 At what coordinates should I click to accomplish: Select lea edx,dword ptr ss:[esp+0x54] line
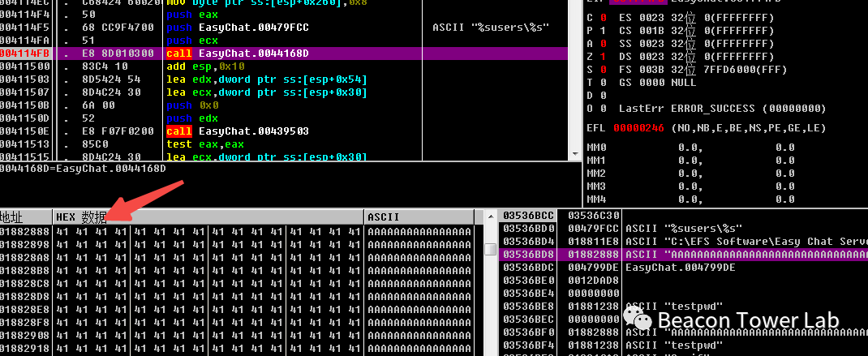click(x=267, y=79)
